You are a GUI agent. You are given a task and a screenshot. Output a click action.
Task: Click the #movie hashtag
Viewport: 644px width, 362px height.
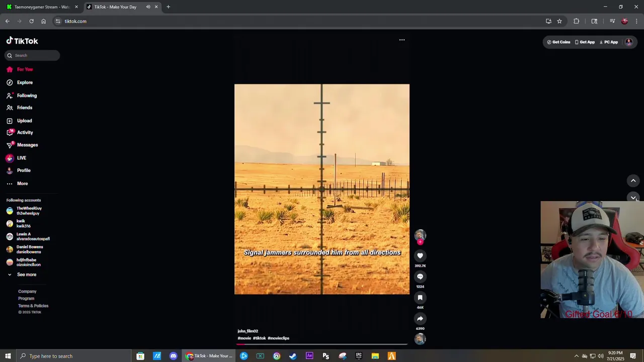[x=244, y=338]
